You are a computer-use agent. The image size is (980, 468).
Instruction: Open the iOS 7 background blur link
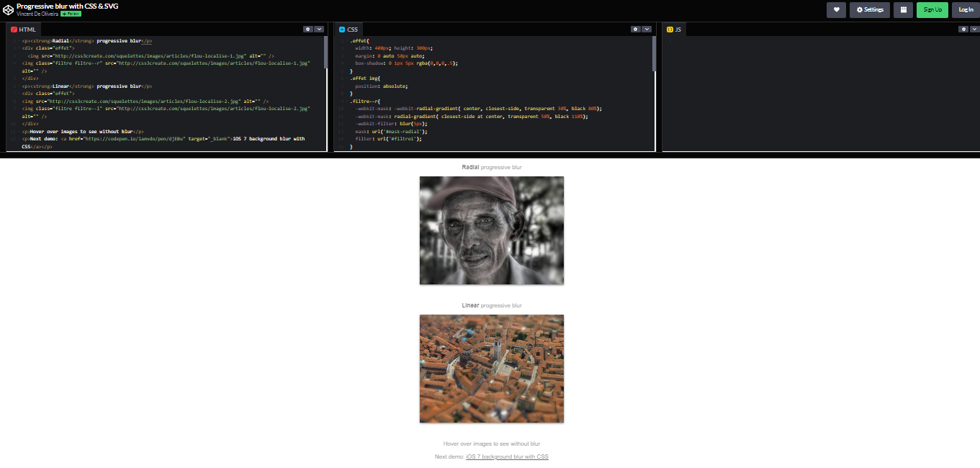507,456
